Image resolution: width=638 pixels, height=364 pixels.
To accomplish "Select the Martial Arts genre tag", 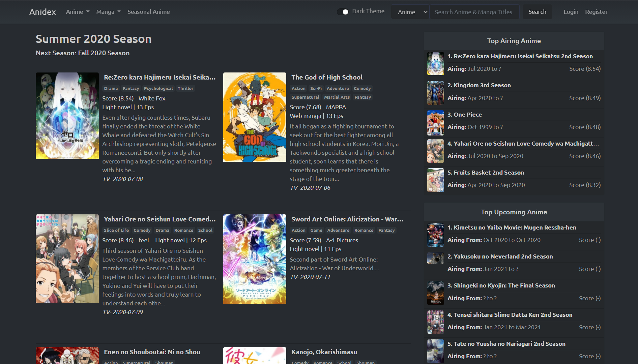I will click(x=337, y=97).
